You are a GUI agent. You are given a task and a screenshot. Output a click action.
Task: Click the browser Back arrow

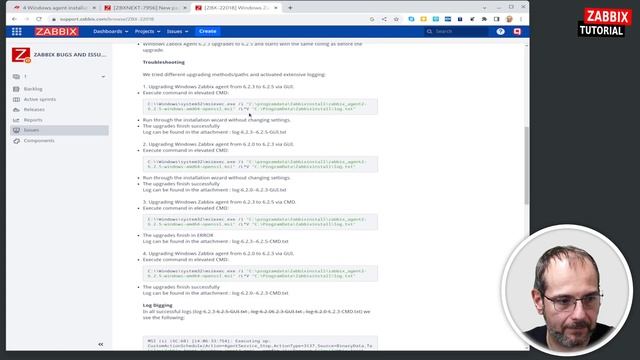15,19
